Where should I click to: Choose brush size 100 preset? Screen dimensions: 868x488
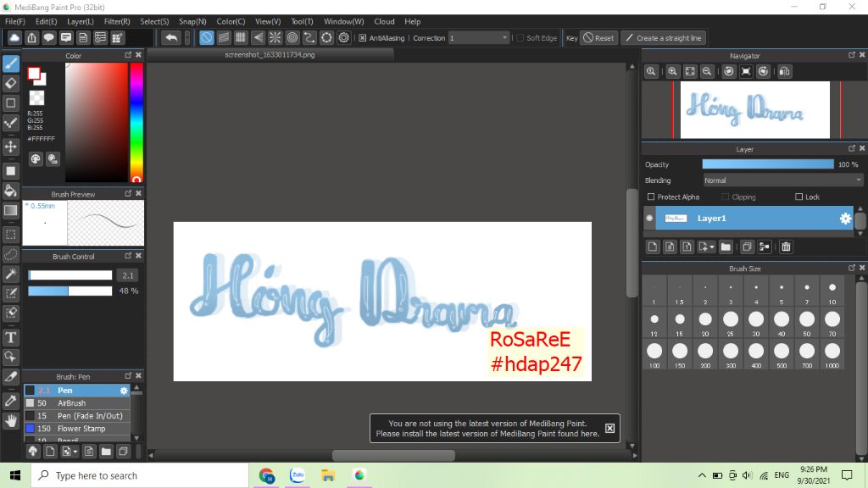(x=654, y=355)
